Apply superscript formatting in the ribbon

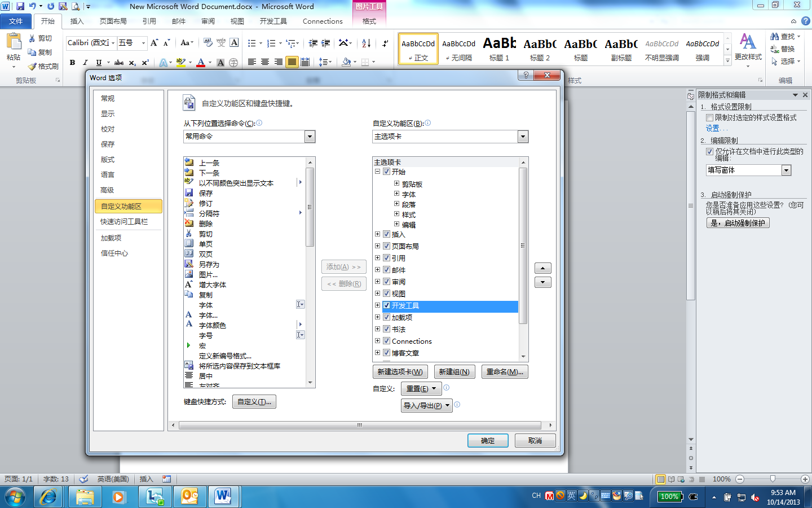145,63
